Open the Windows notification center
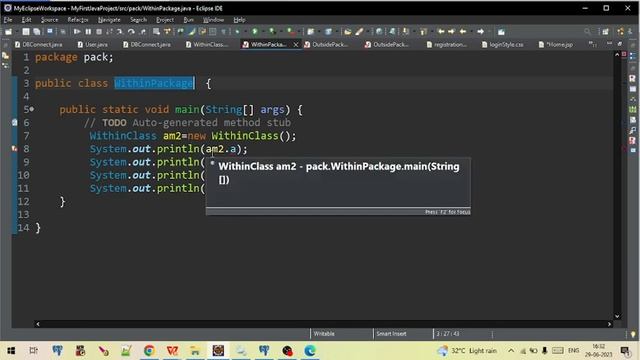 tap(625, 350)
